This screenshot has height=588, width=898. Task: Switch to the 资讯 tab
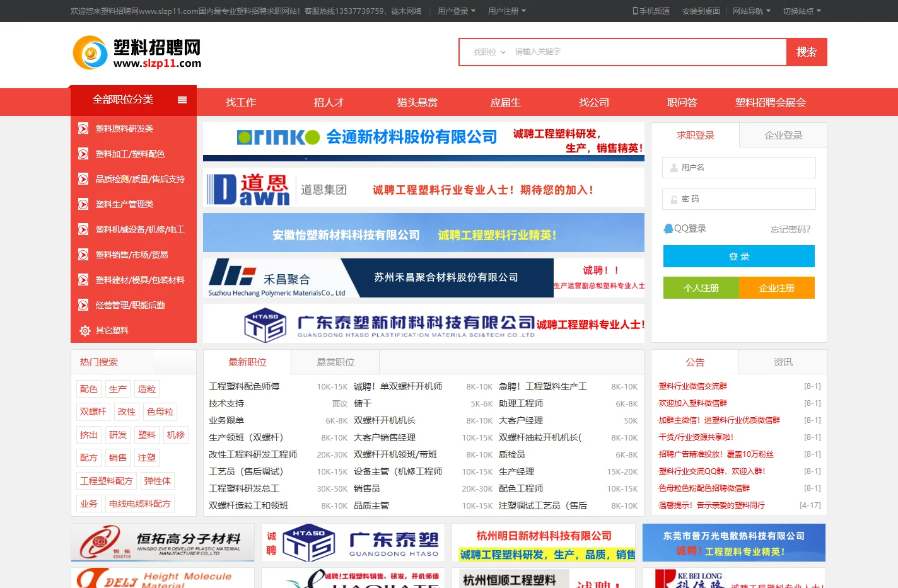coord(783,362)
